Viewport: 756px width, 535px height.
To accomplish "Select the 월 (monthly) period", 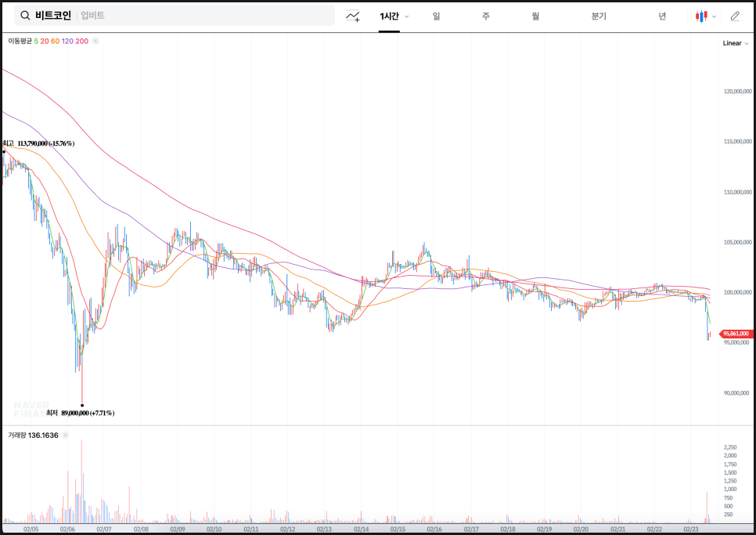I will click(535, 16).
